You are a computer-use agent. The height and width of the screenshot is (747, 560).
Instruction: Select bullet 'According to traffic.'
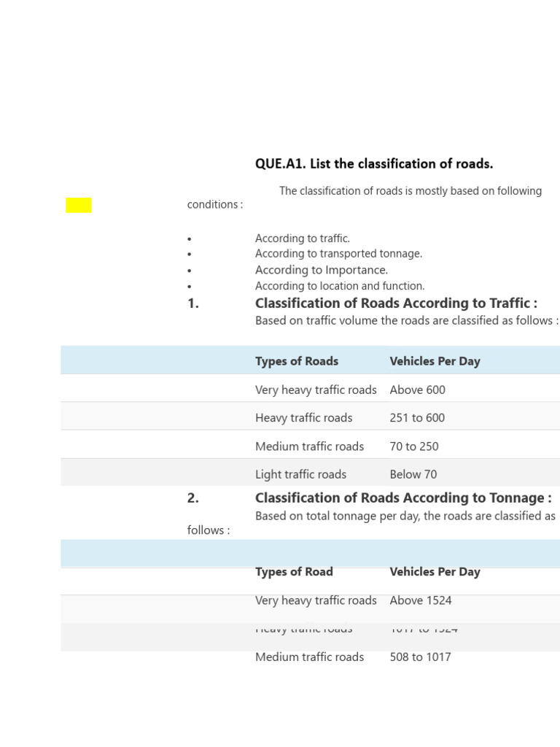303,239
